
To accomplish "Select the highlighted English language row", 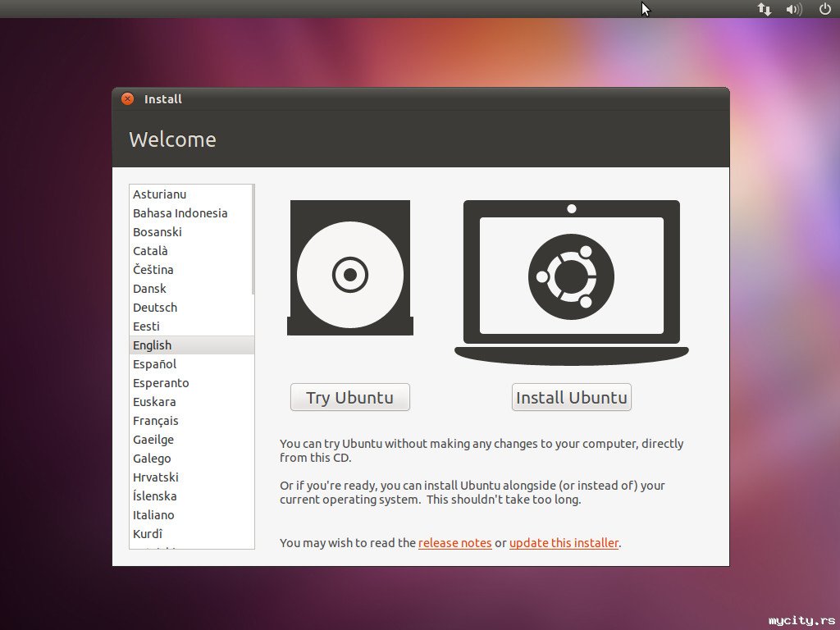I will click(x=192, y=345).
